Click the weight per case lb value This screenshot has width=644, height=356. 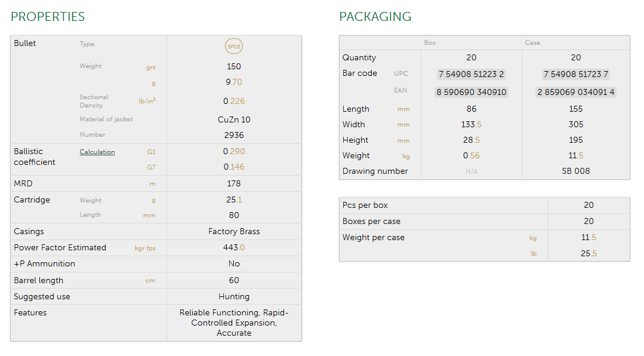588,254
